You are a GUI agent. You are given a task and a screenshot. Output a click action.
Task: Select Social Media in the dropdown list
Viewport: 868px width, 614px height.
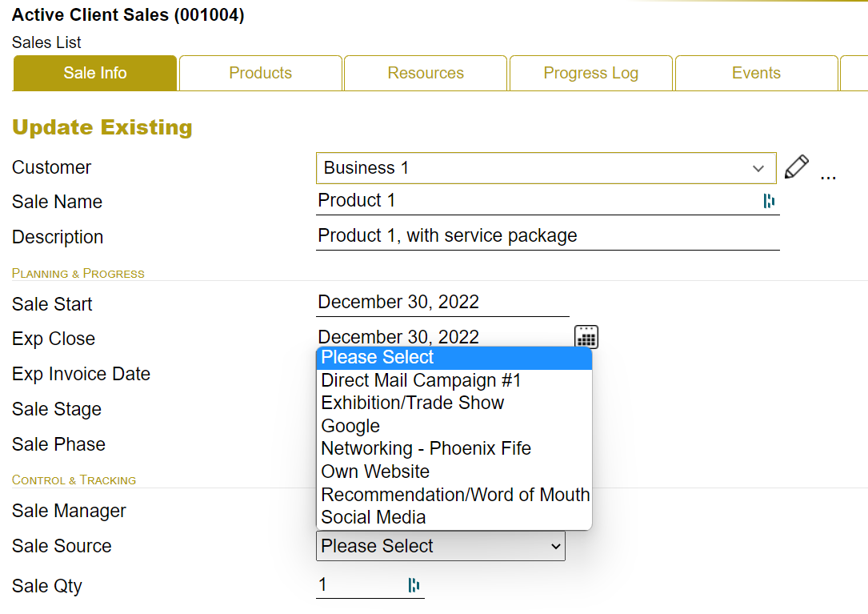tap(374, 517)
